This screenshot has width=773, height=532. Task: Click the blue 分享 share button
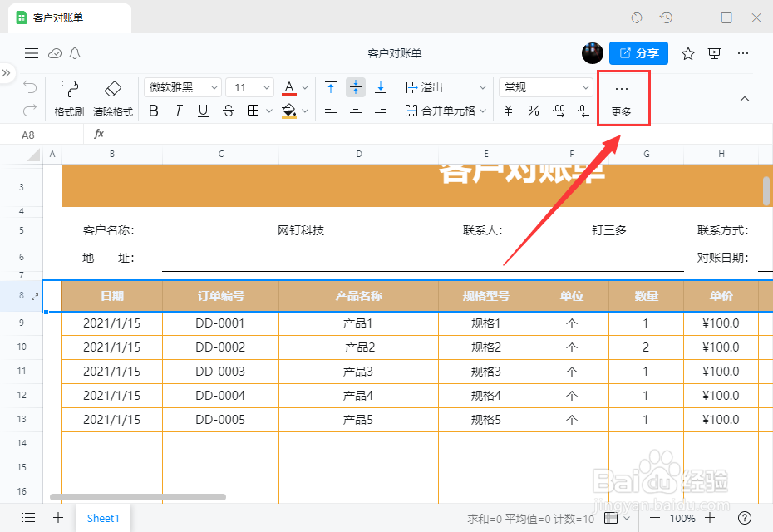638,52
